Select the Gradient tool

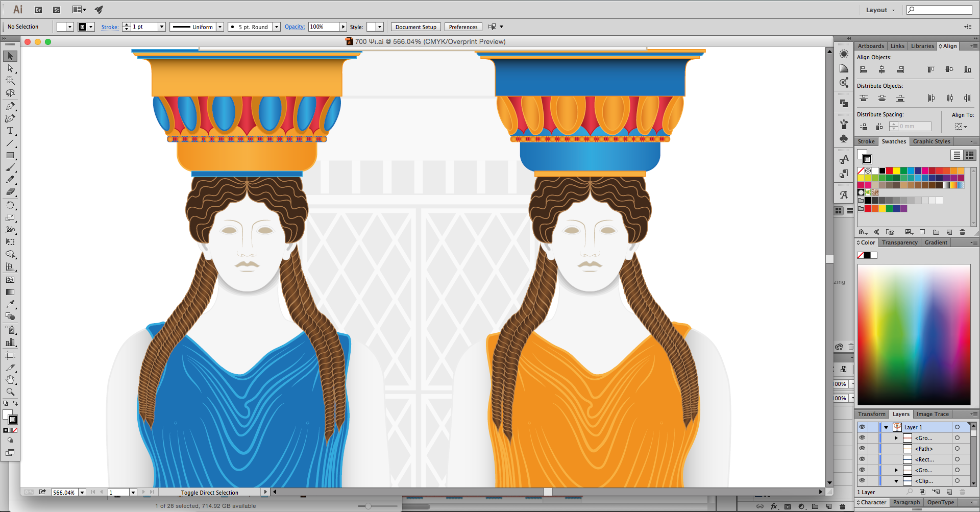point(10,292)
